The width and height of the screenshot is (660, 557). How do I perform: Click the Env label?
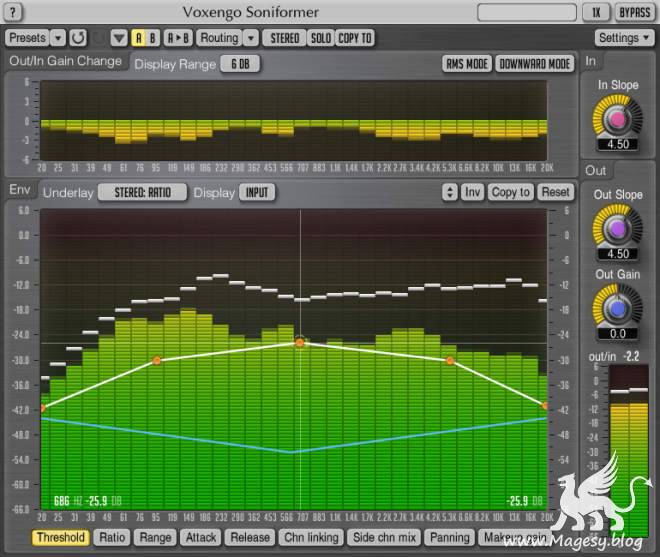pyautogui.click(x=19, y=190)
